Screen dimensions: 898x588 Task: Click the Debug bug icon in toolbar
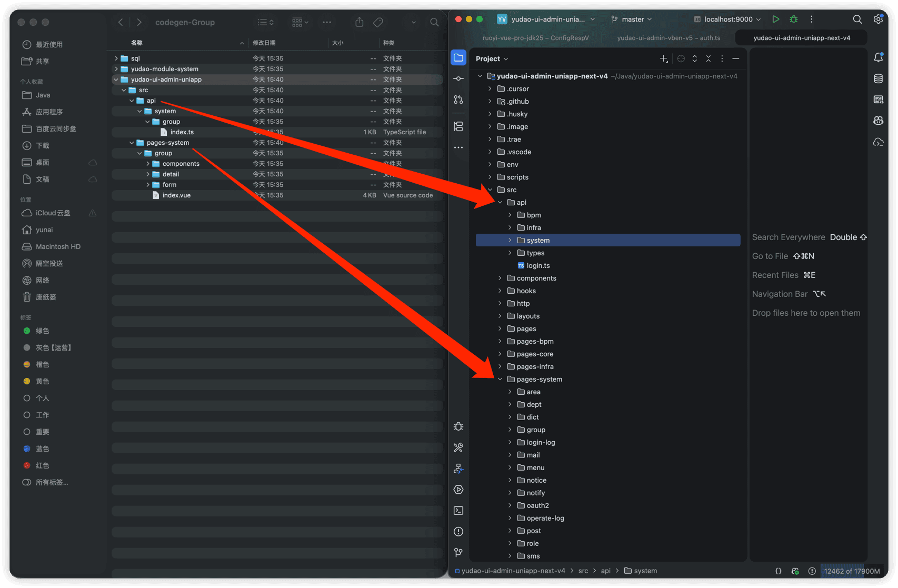(x=794, y=19)
